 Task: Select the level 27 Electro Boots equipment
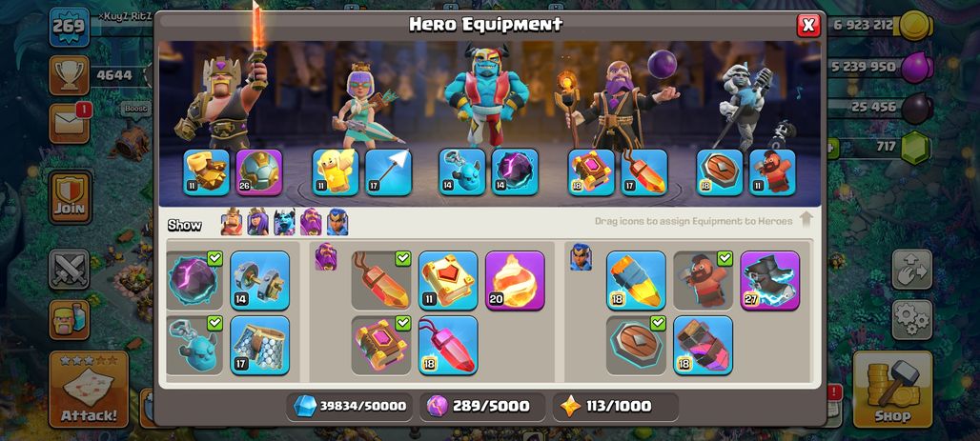click(769, 280)
